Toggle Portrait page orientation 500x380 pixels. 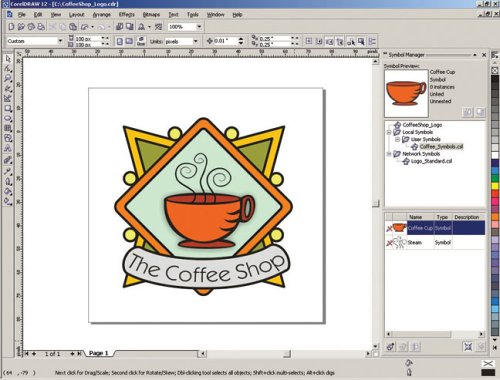[x=119, y=41]
